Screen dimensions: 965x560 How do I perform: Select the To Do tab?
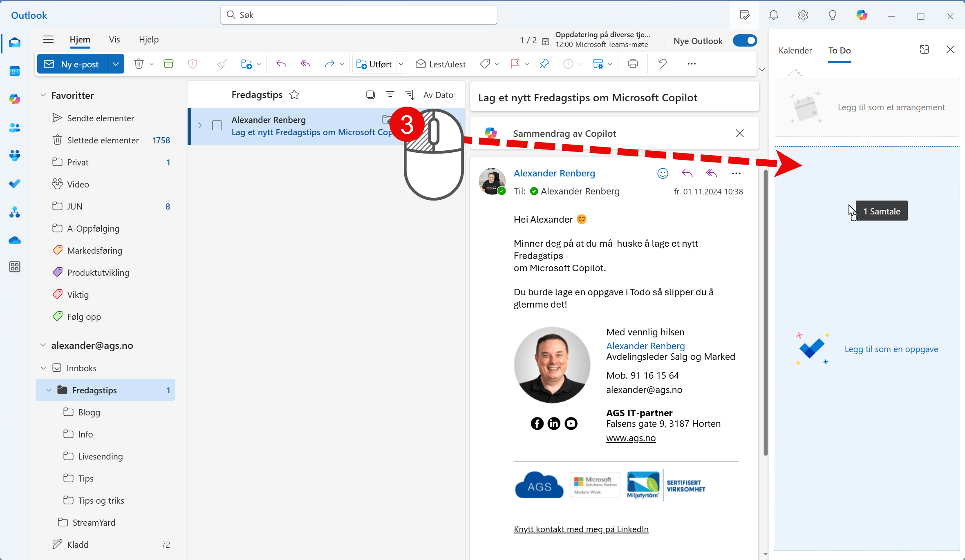pos(840,51)
